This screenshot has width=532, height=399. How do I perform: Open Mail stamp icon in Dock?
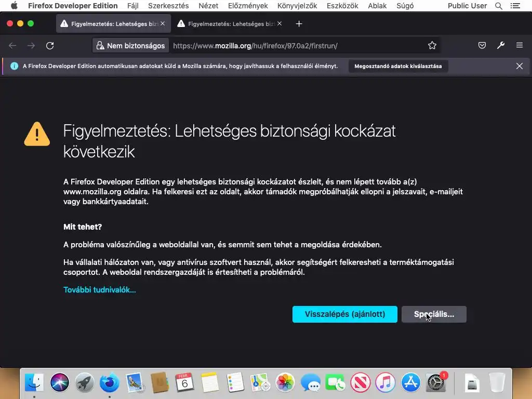[x=135, y=382]
